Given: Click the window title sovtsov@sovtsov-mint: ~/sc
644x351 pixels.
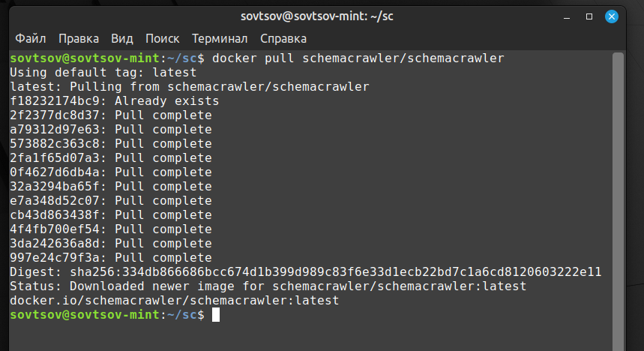Looking at the screenshot, I should [316, 16].
